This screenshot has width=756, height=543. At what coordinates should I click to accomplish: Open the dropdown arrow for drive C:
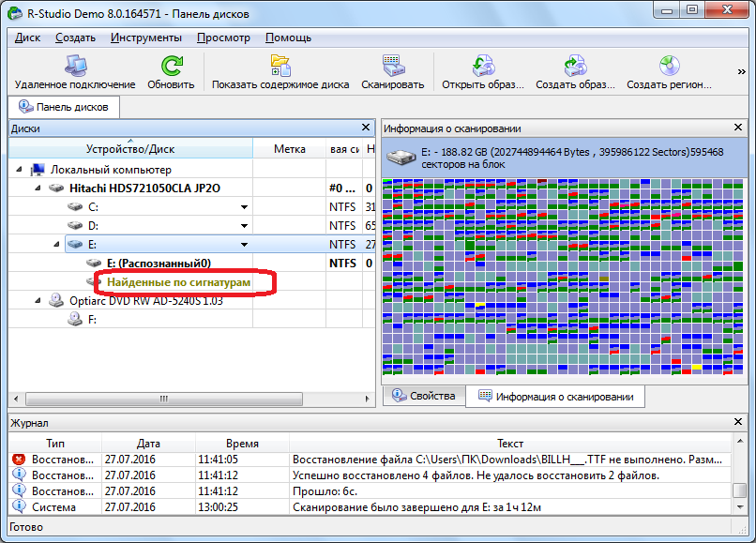pos(245,207)
